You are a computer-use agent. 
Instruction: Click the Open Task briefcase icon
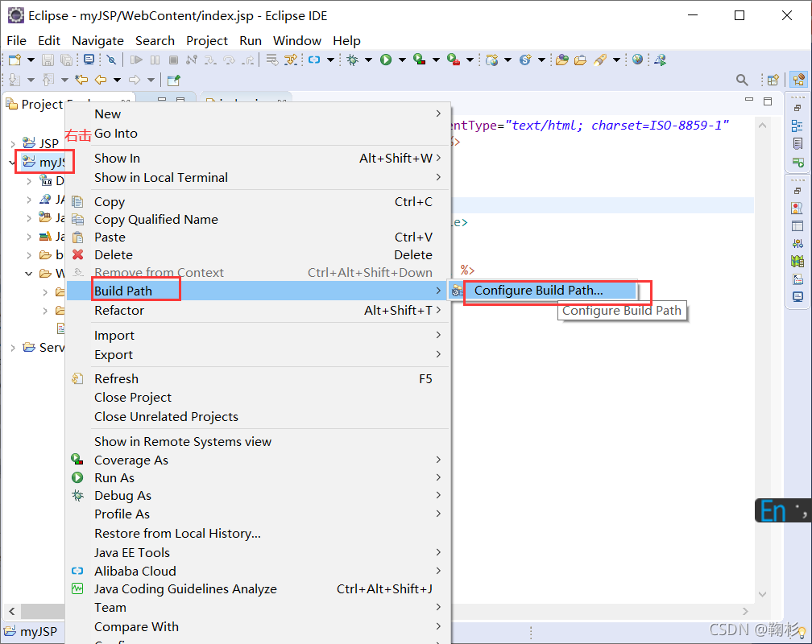(581, 60)
